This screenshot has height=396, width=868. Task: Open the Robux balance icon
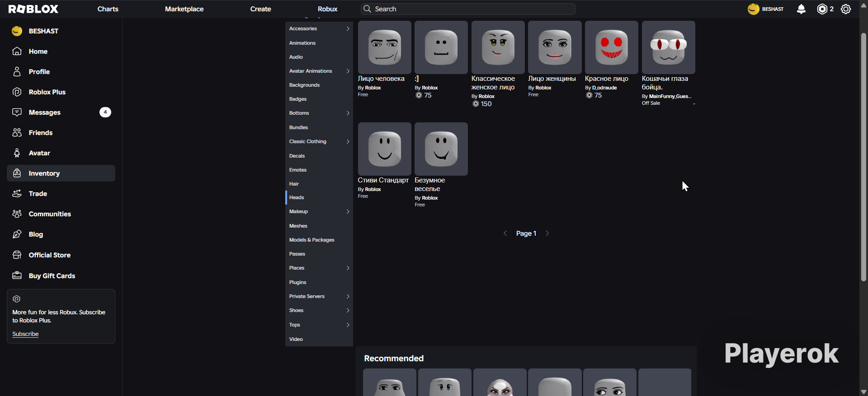(x=822, y=9)
